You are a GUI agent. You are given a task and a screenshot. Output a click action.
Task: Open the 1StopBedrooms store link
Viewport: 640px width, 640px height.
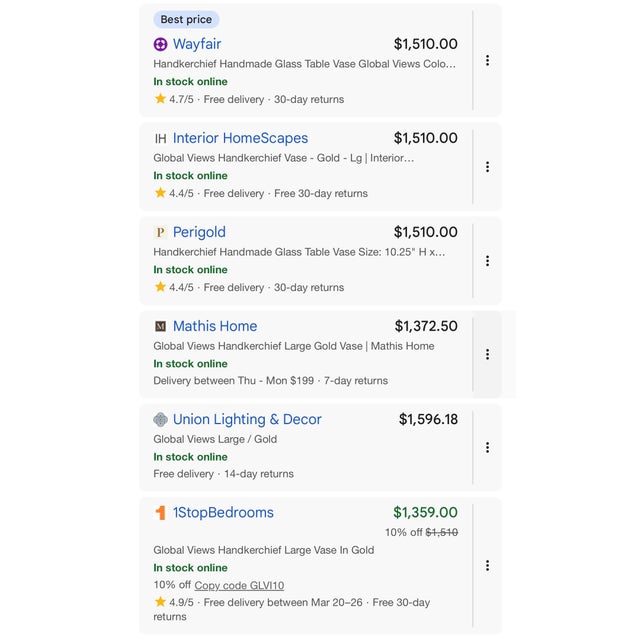(223, 513)
